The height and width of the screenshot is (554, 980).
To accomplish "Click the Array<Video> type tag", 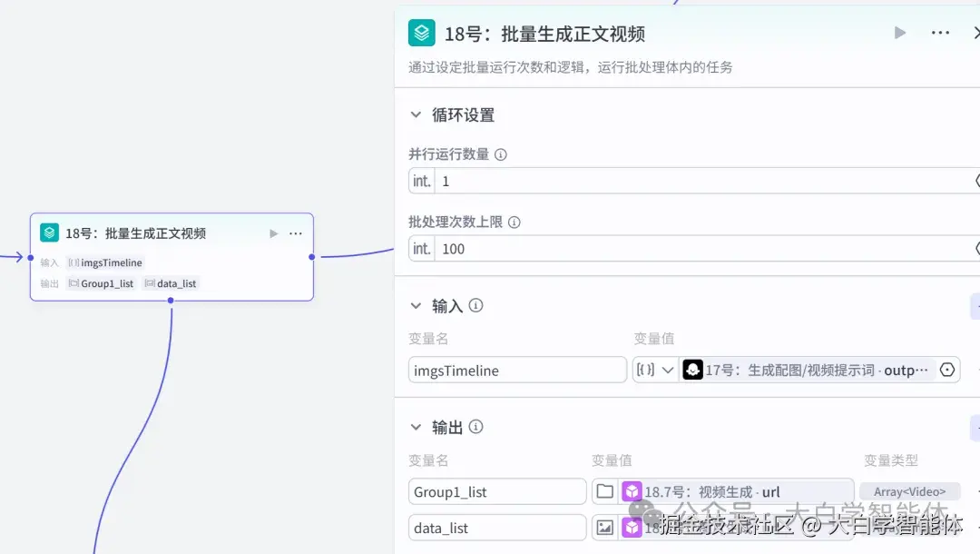I will [910, 490].
